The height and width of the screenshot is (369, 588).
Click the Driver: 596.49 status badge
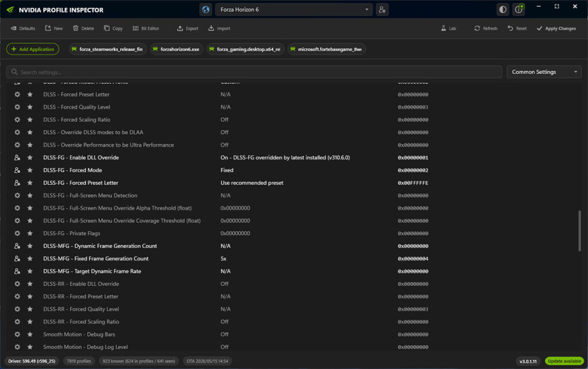(x=32, y=361)
